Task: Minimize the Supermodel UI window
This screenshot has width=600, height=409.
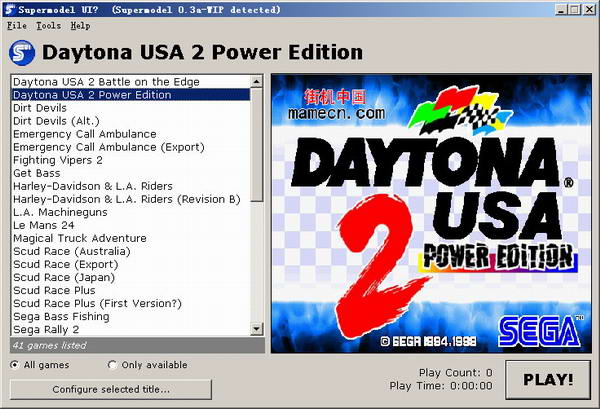Action: coord(561,10)
